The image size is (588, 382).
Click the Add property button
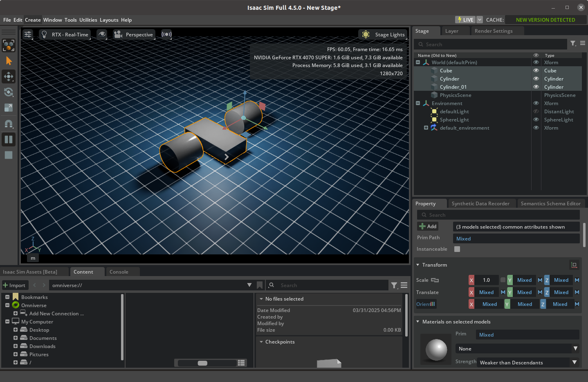pyautogui.click(x=428, y=226)
